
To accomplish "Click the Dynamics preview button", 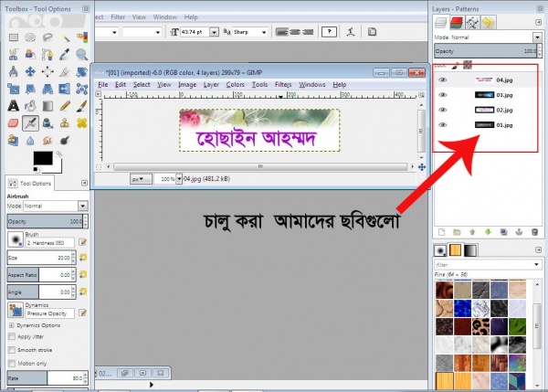I will [16, 310].
